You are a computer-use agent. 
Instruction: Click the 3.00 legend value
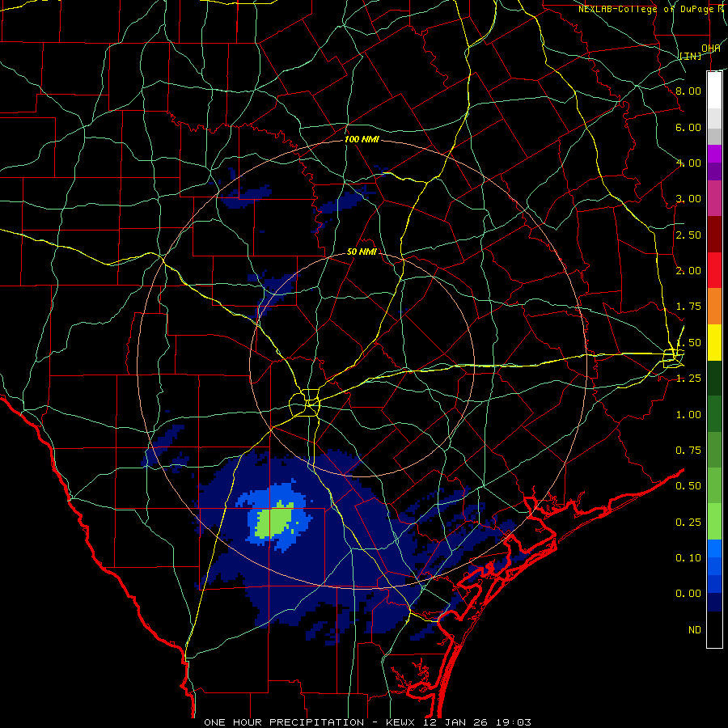[688, 199]
